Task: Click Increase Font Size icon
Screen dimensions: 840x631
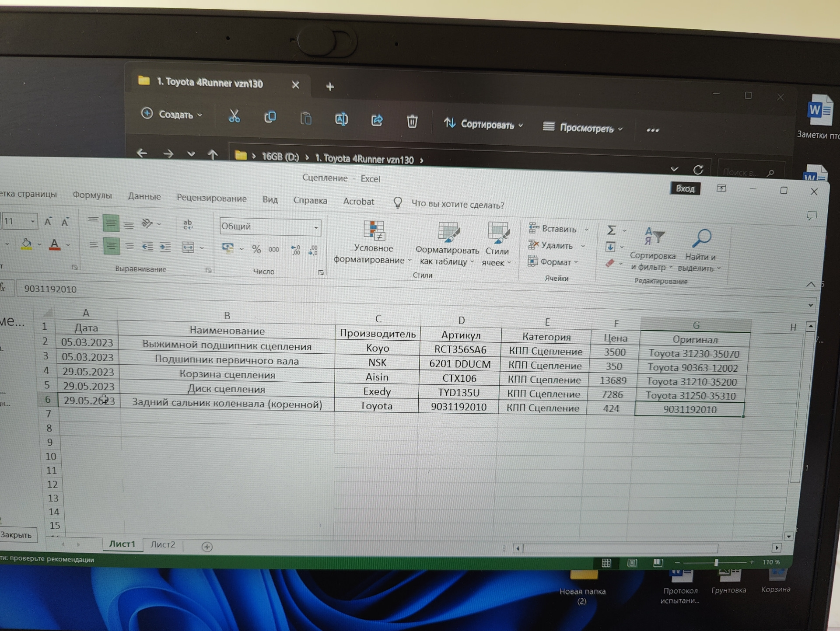Action: coord(48,222)
